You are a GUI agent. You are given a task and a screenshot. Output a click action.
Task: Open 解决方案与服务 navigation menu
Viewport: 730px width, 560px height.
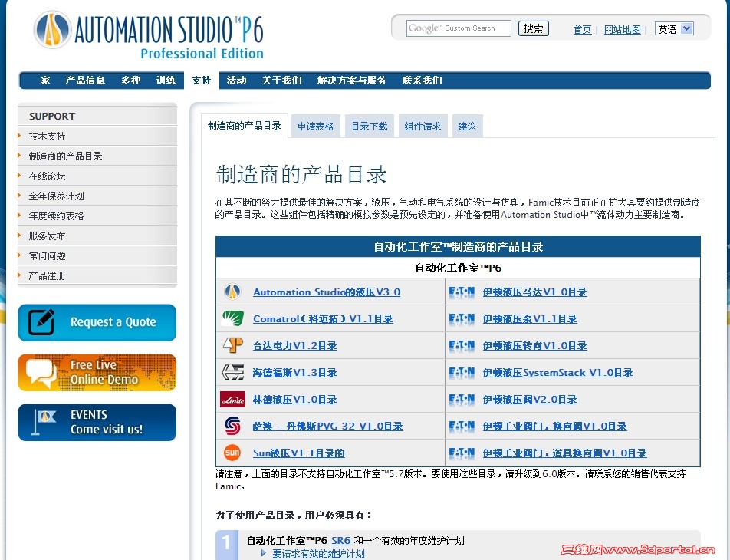point(352,80)
